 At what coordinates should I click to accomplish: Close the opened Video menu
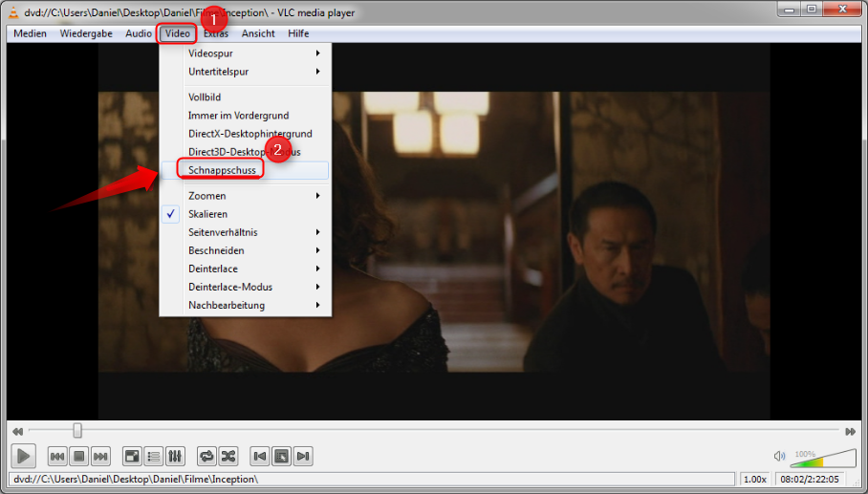tap(177, 33)
